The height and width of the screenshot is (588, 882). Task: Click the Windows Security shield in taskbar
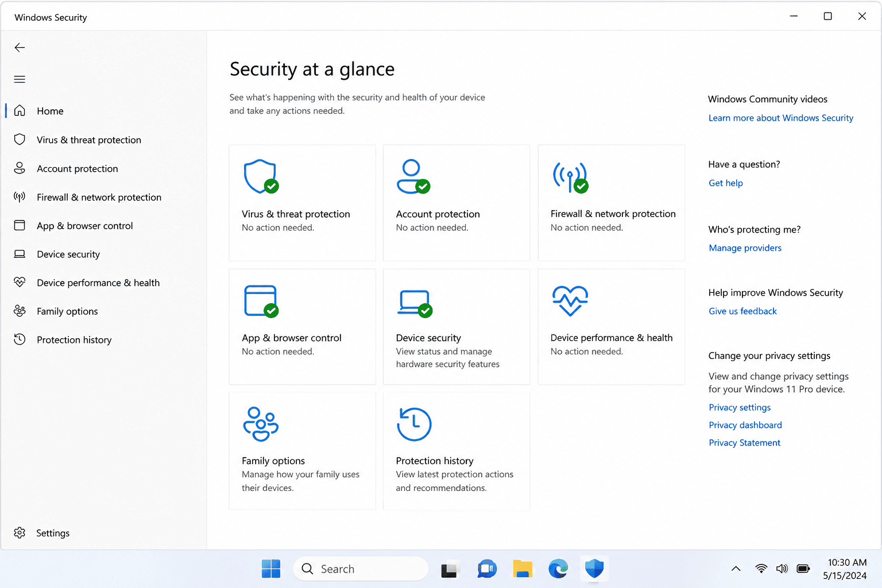[594, 569]
